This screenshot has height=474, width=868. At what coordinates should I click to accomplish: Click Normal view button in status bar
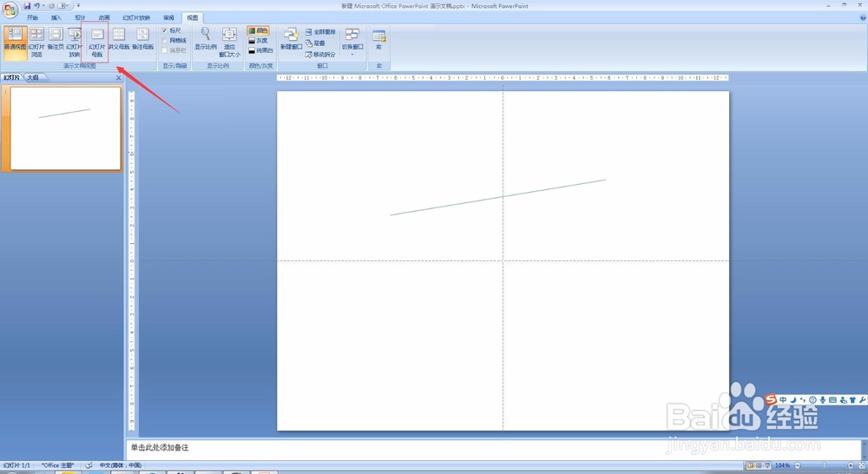click(x=750, y=465)
